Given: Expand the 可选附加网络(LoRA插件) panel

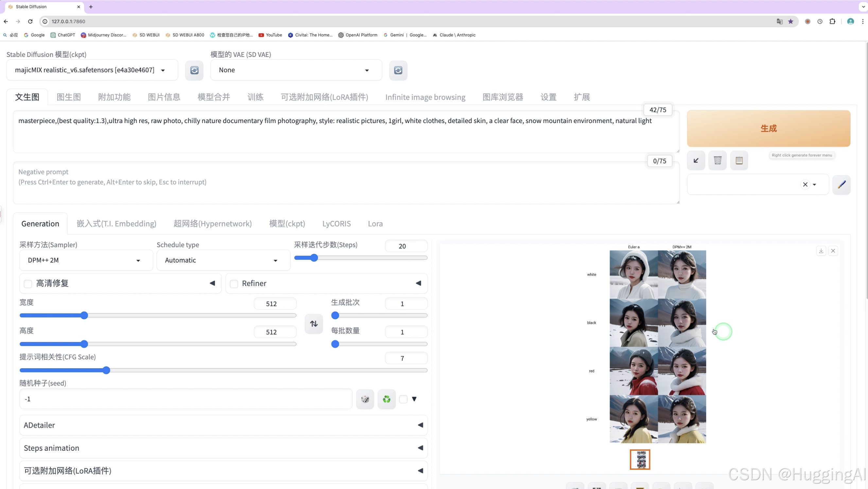Looking at the screenshot, I should (x=223, y=471).
